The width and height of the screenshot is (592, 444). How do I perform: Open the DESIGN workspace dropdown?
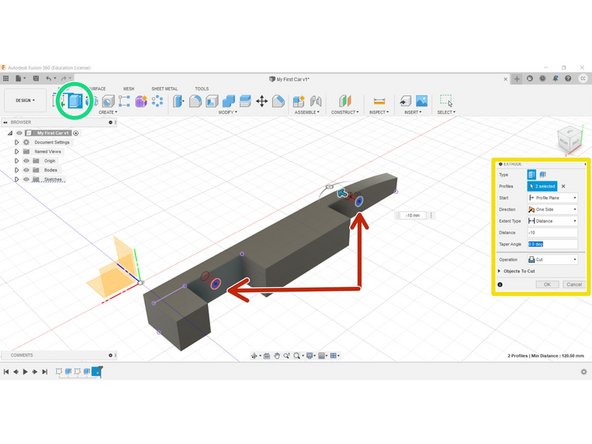25,100
